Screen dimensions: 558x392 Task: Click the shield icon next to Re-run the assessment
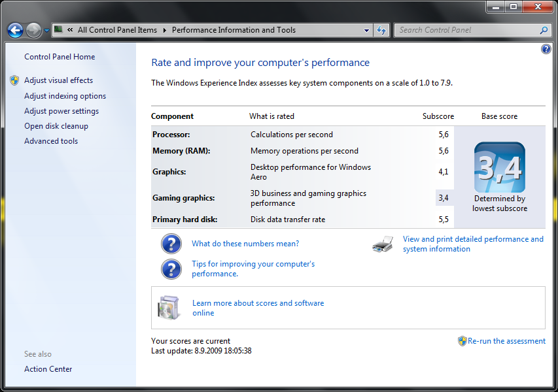461,340
